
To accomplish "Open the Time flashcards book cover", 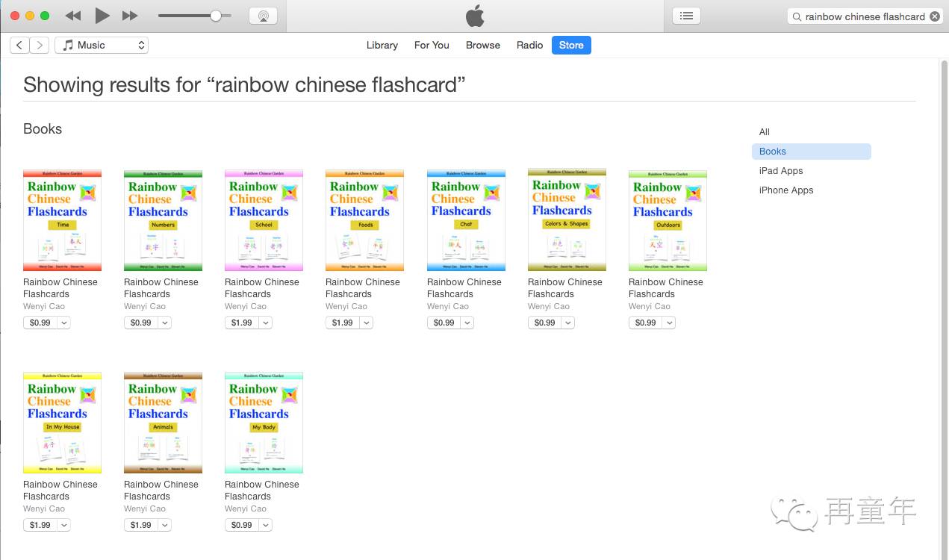I will point(63,220).
